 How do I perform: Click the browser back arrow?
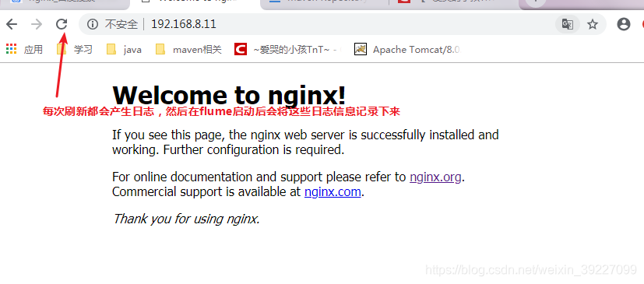12,25
